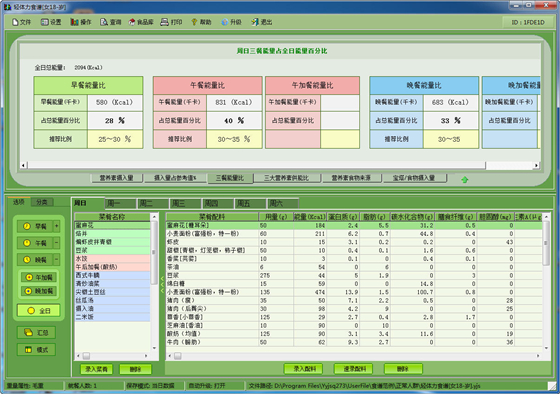Select the 晚加餐 (Evening snack) radio option
560x394 pixels.
(39, 291)
